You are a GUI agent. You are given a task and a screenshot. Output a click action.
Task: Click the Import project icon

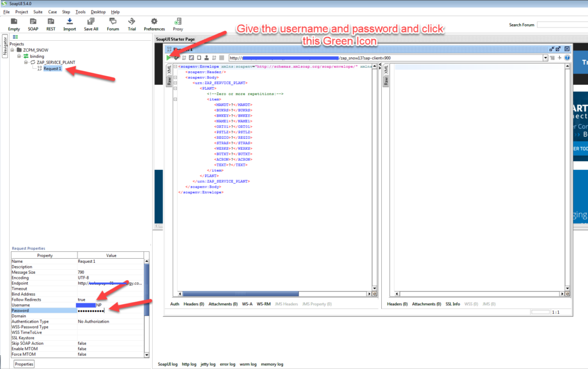[69, 24]
